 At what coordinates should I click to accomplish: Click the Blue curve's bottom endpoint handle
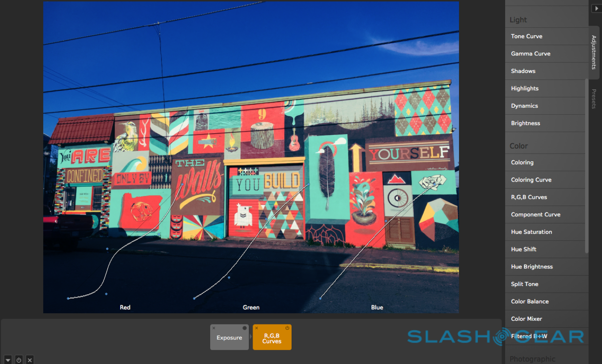[x=320, y=298]
